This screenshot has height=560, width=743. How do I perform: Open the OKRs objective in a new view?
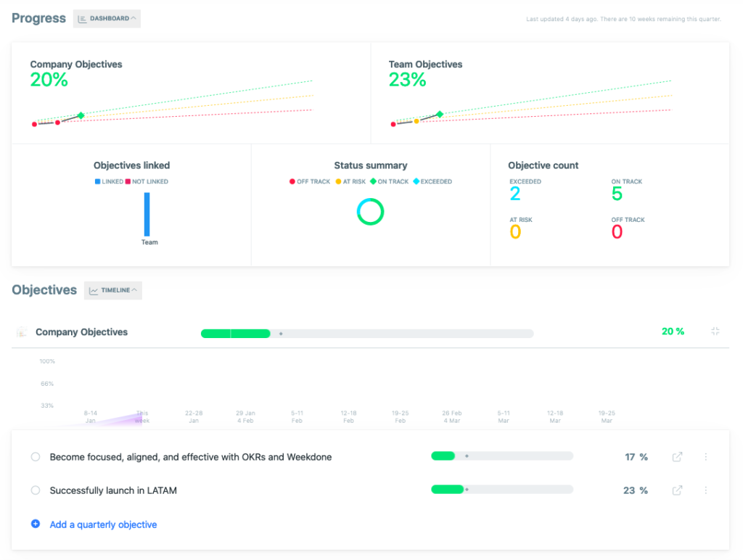(x=677, y=457)
